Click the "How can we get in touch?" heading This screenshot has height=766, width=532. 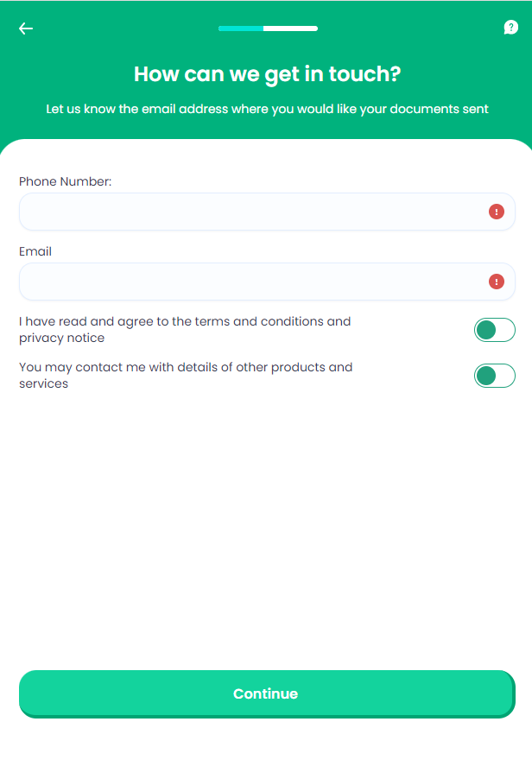point(267,74)
